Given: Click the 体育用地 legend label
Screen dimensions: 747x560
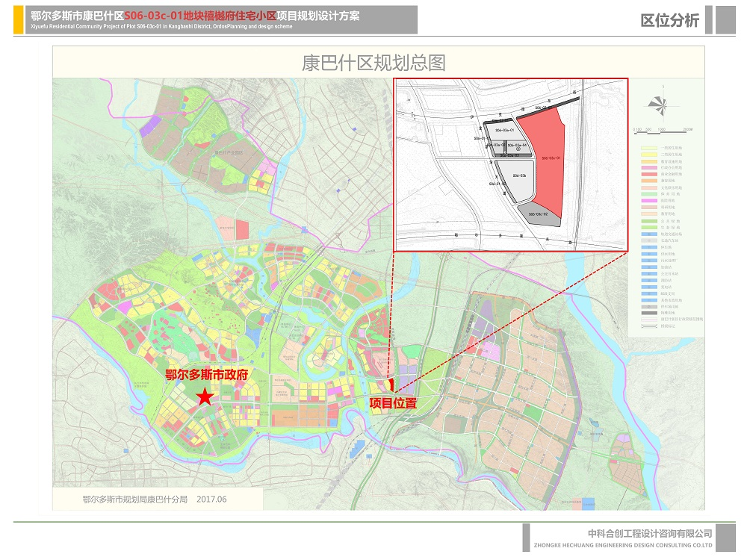Looking at the screenshot, I should (x=671, y=194).
